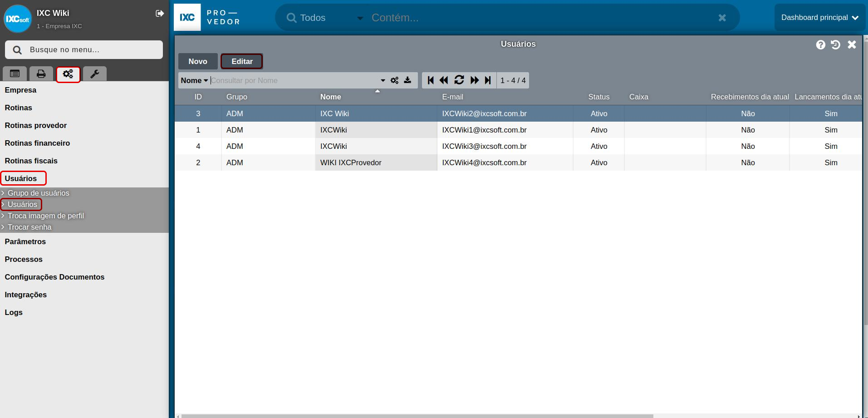Select row with email IXCWiki3@ixcsoft.com.br
The image size is (868, 418).
[518, 146]
